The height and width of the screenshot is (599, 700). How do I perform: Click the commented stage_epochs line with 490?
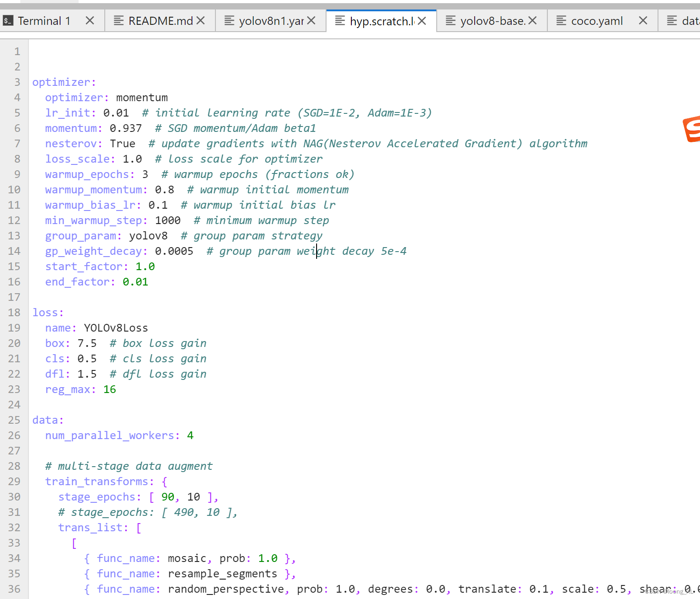click(x=148, y=512)
